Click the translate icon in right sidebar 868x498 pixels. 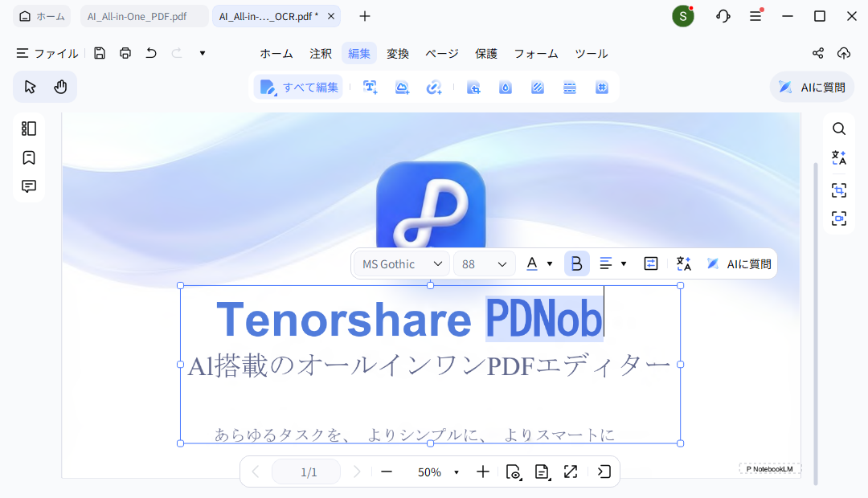839,157
